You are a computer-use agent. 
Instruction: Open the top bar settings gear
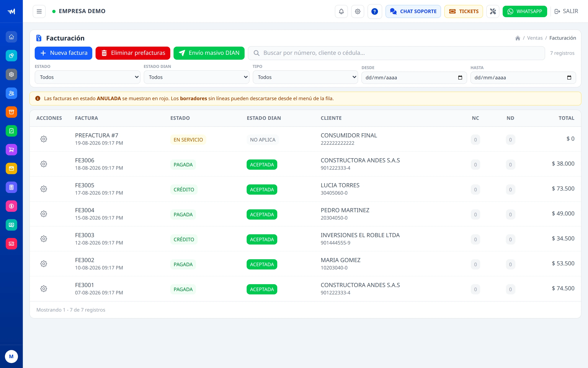(357, 11)
